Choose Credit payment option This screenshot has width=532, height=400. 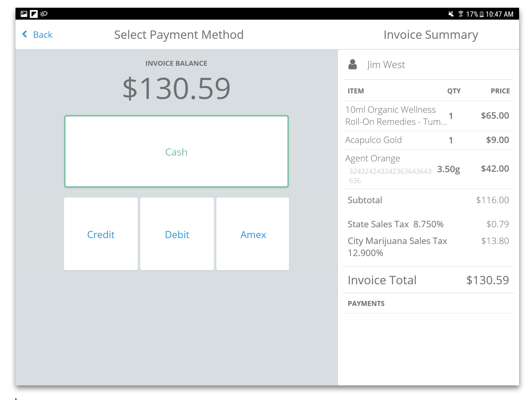(x=101, y=234)
